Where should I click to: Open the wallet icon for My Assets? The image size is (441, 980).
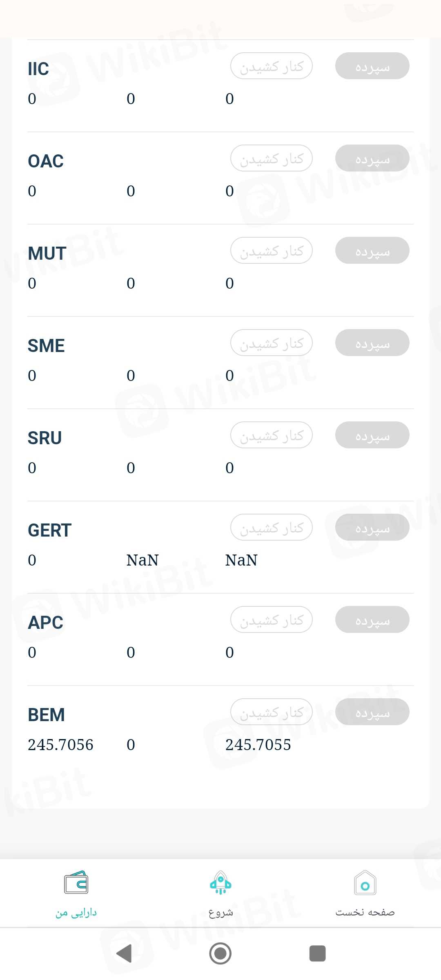pyautogui.click(x=76, y=882)
